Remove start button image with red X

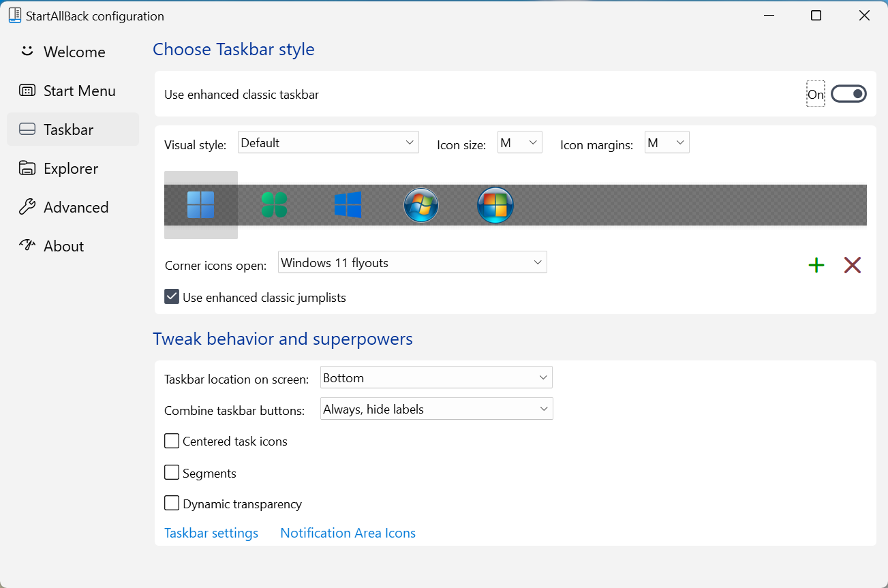click(853, 265)
